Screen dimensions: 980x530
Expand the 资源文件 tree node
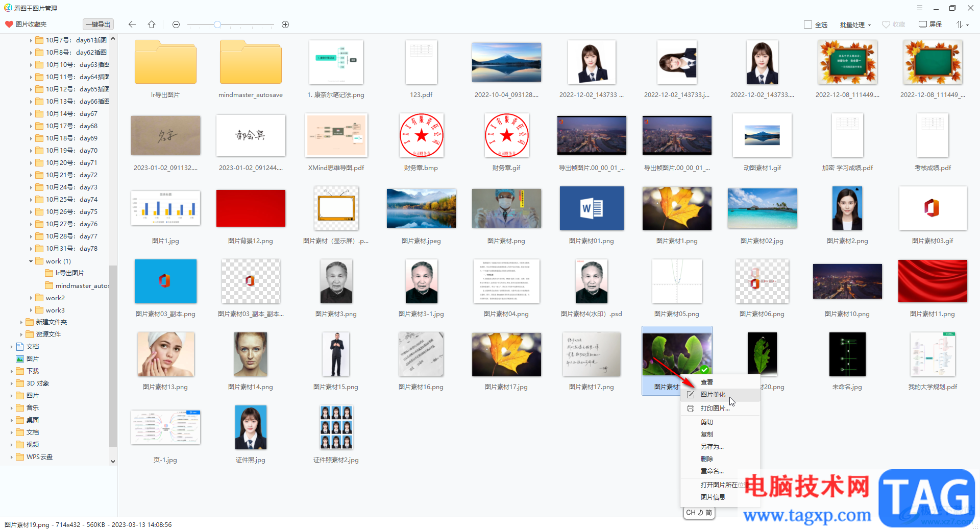[x=21, y=334]
